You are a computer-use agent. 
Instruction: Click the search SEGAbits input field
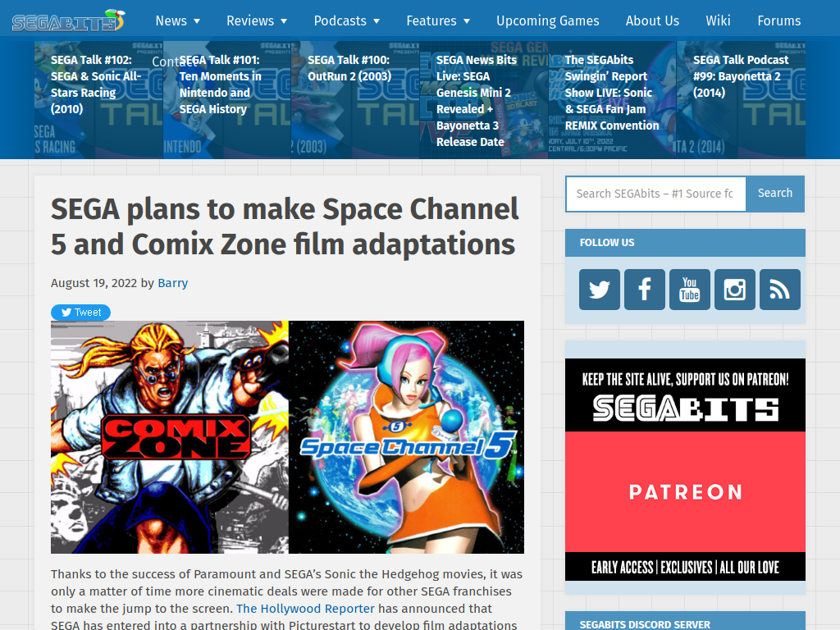(655, 194)
